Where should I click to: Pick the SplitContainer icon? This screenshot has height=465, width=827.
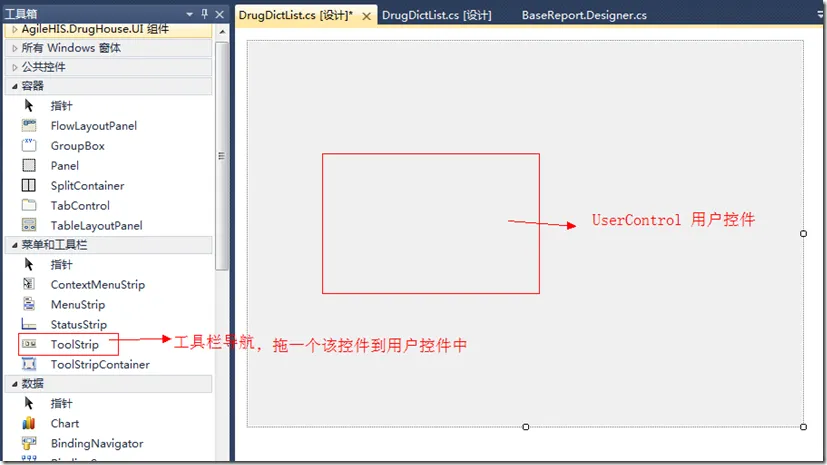click(x=28, y=186)
